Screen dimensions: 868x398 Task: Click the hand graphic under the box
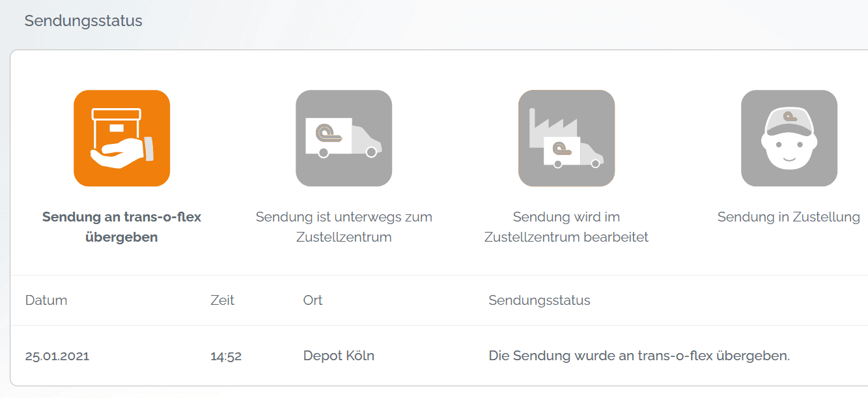(122, 154)
